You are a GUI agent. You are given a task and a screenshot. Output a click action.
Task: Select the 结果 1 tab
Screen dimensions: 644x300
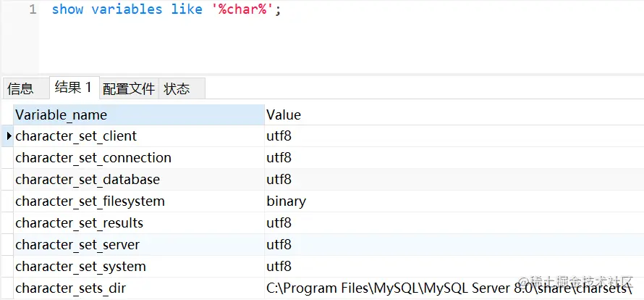73,88
